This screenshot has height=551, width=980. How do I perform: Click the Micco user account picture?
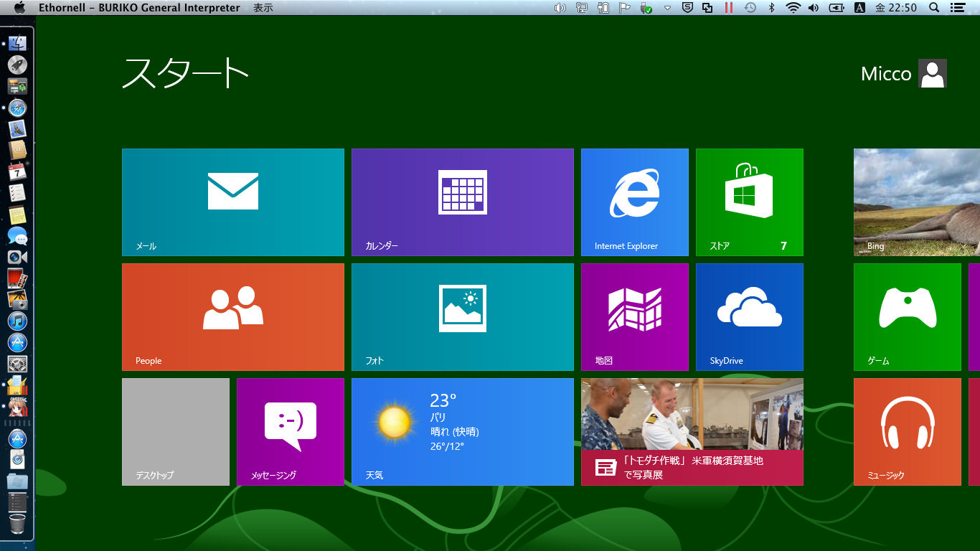point(933,73)
